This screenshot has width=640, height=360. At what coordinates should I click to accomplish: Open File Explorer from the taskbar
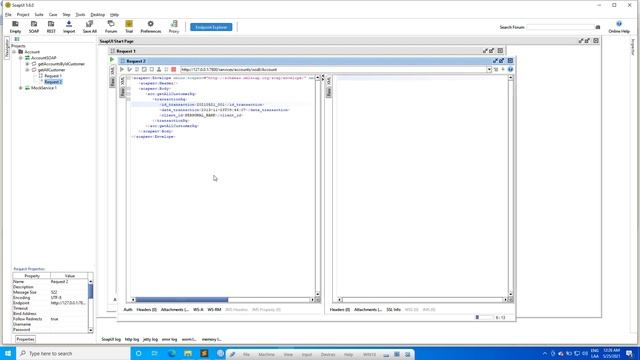[188, 353]
